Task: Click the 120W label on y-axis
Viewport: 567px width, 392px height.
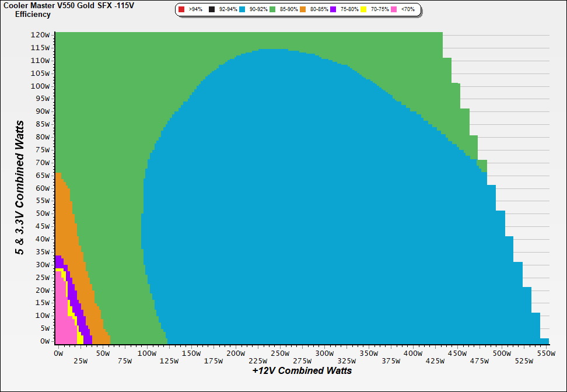Action: (40, 35)
